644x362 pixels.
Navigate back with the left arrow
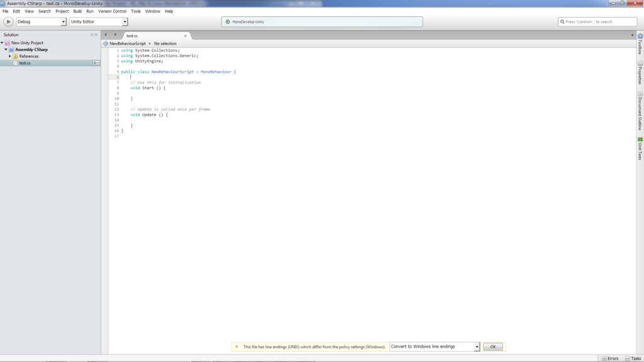click(106, 35)
